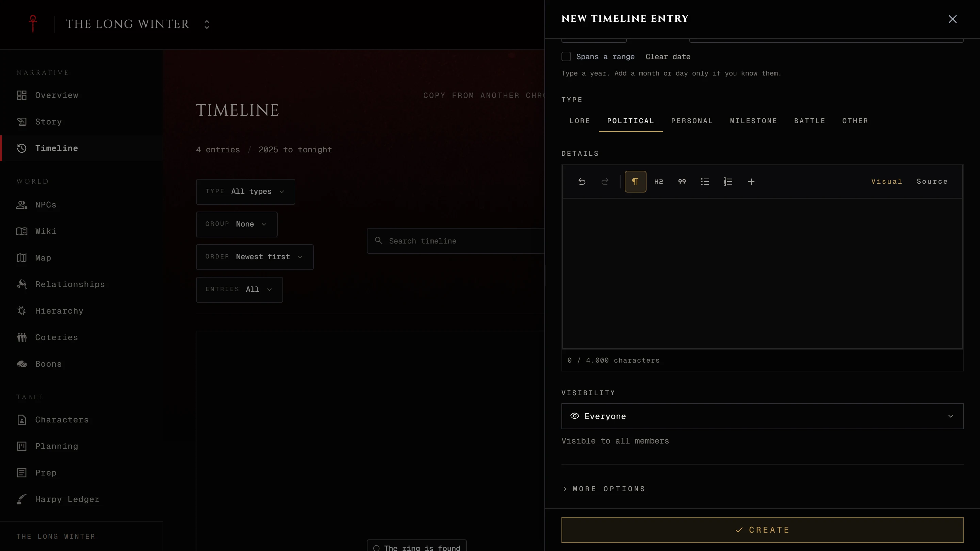
Task: Open the chronicle switcher next to The Long Winter
Action: tap(207, 24)
